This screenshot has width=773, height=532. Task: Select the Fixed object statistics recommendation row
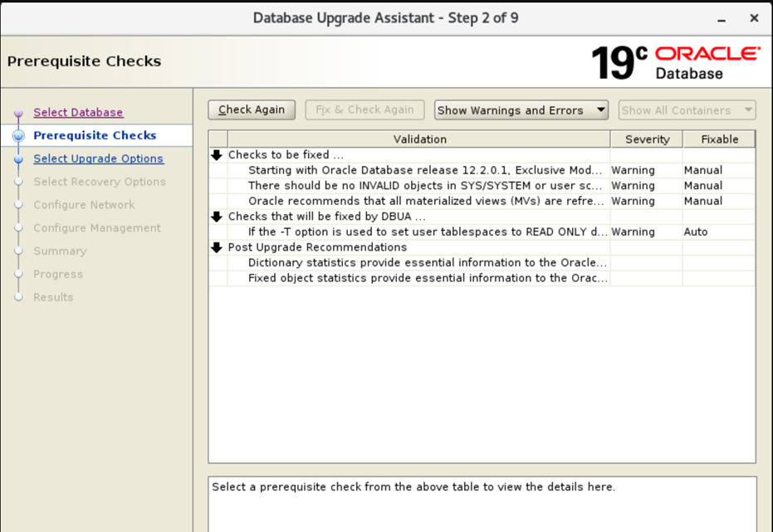coord(482,278)
